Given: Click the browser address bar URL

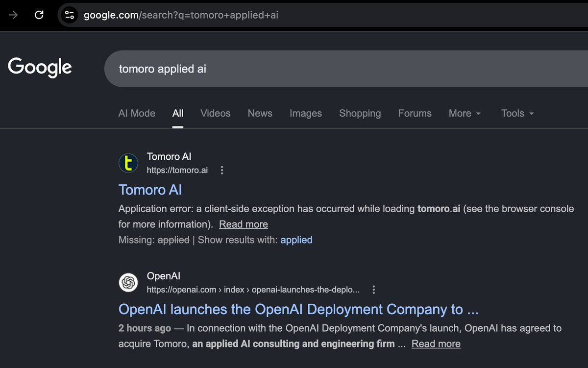Looking at the screenshot, I should [181, 15].
